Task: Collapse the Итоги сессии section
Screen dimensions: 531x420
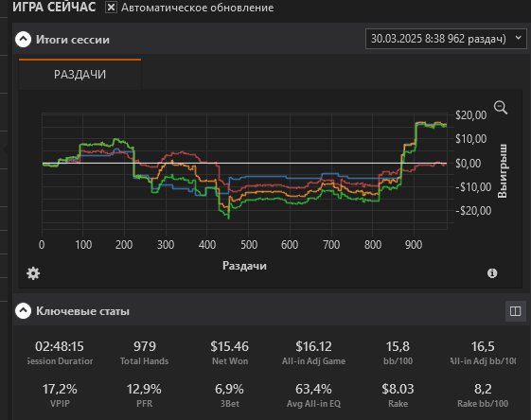Action: (23, 40)
